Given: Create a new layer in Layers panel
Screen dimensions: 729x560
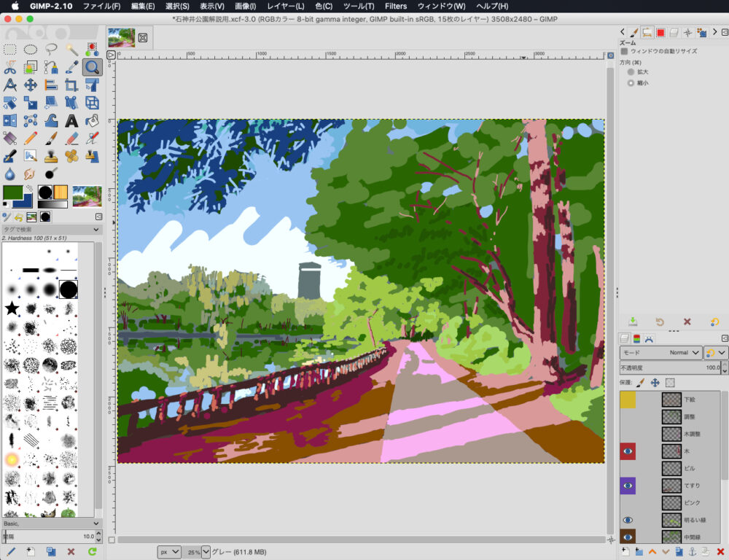Looking at the screenshot, I should [625, 551].
